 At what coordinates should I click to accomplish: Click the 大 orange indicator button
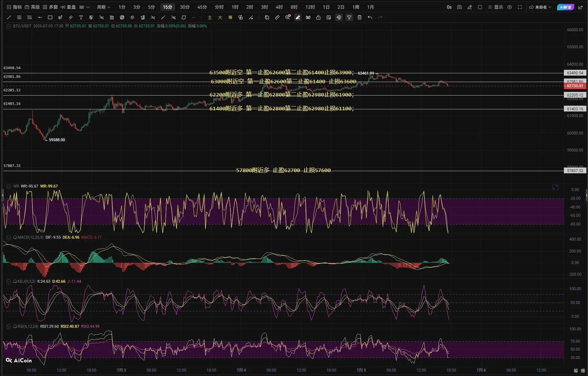coord(220,17)
